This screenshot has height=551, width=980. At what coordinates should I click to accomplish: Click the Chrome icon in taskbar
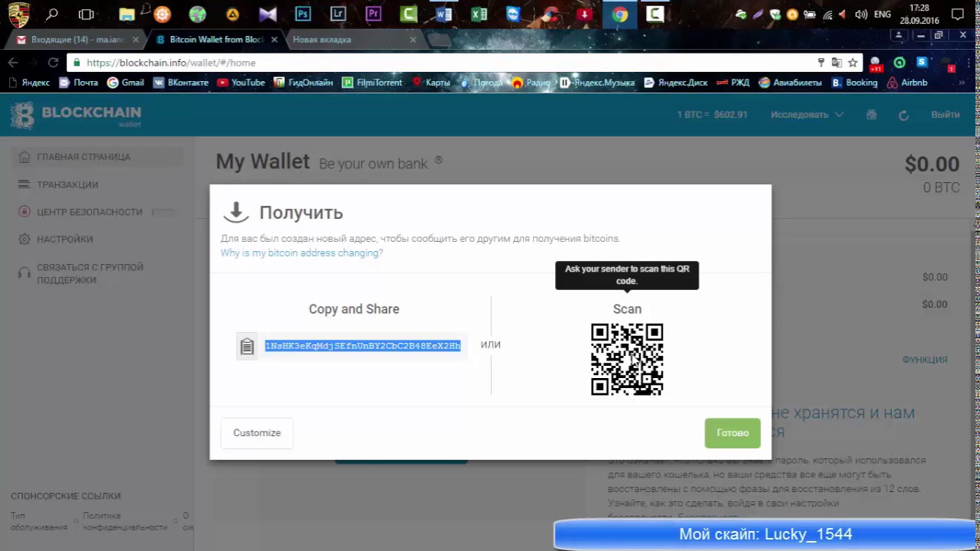[x=619, y=14]
